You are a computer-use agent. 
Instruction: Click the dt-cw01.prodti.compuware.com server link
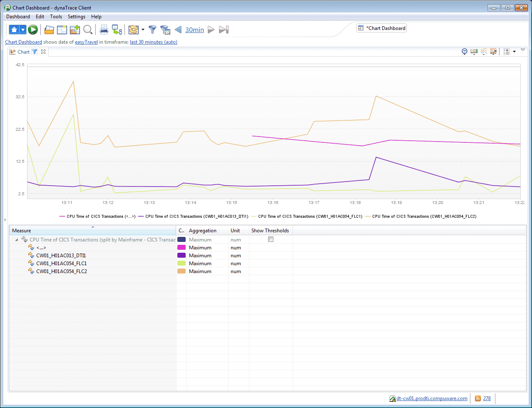click(x=432, y=398)
